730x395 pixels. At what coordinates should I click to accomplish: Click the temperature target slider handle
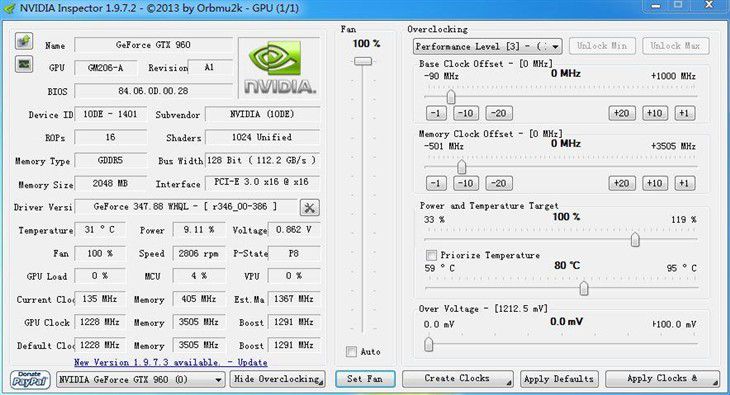pyautogui.click(x=583, y=288)
